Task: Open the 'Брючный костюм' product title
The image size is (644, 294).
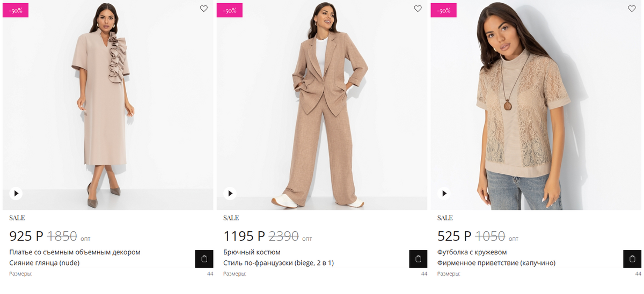Action: pos(252,252)
